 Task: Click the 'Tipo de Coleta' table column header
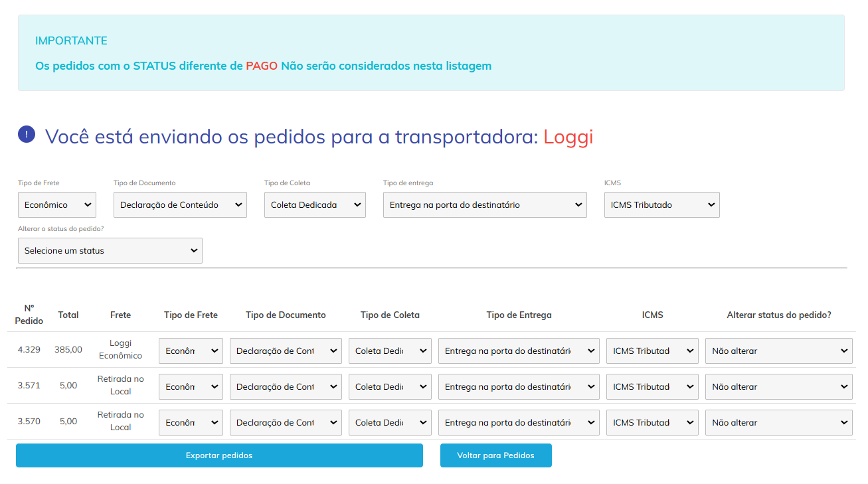(x=390, y=315)
